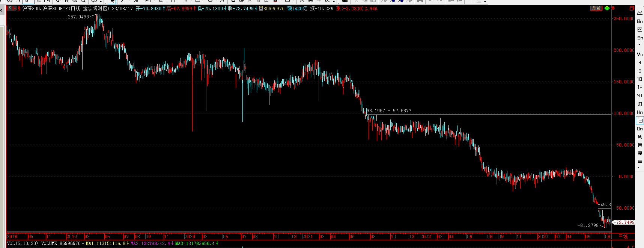Click the volume value 量85996976
Image resolution: width=644 pixels, height=248 pixels.
click(272, 8)
